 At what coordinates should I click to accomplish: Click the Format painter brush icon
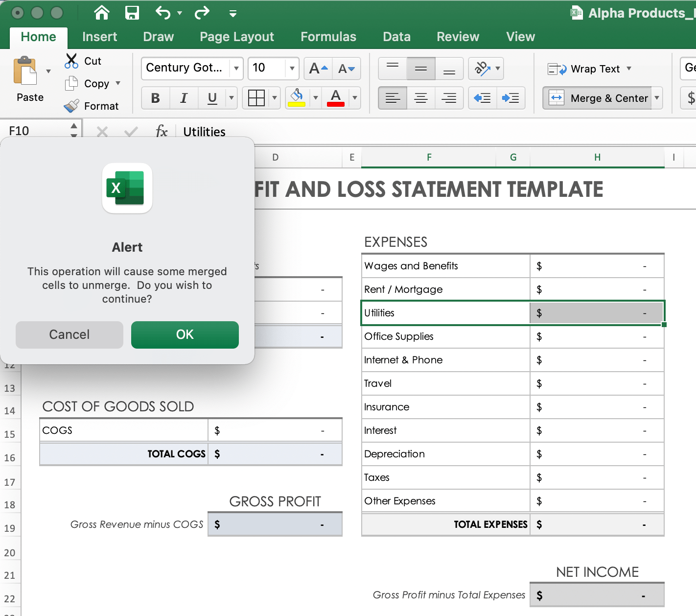[x=71, y=106]
